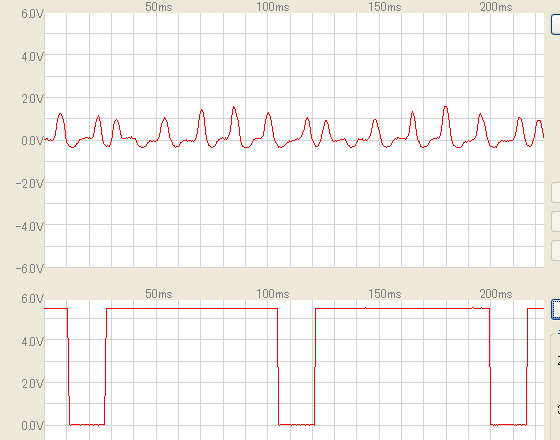
Task: Select the 150ms marker on upper graph
Action: click(x=385, y=7)
